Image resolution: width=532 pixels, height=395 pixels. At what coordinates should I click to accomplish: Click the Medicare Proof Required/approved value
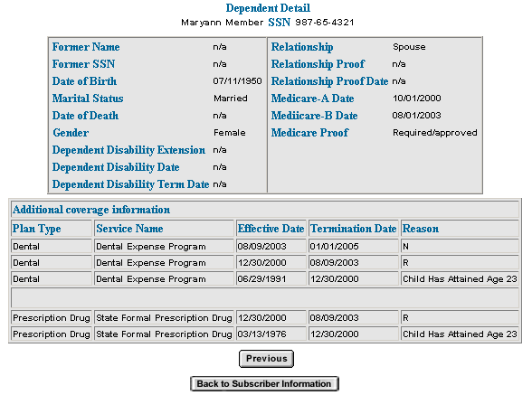pos(435,133)
